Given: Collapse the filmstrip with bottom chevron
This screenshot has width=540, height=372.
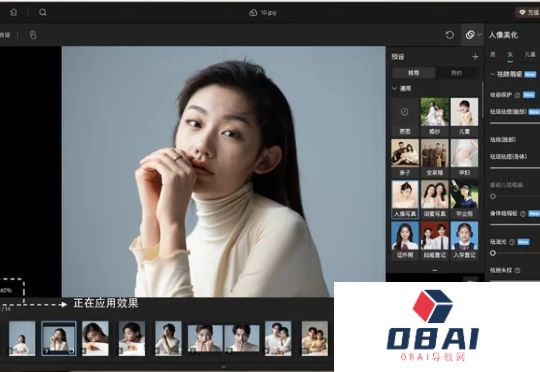Looking at the screenshot, I should click(x=224, y=366).
